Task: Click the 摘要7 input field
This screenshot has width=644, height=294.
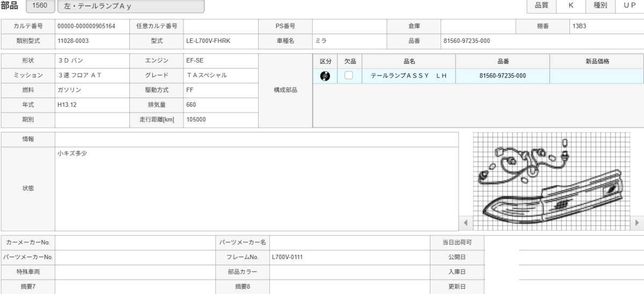Action: 135,287
